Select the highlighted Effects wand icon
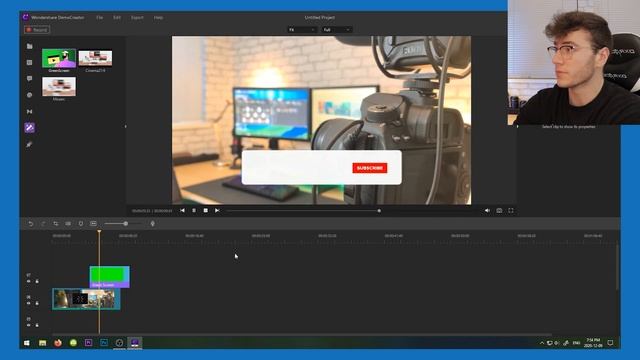 click(29, 128)
